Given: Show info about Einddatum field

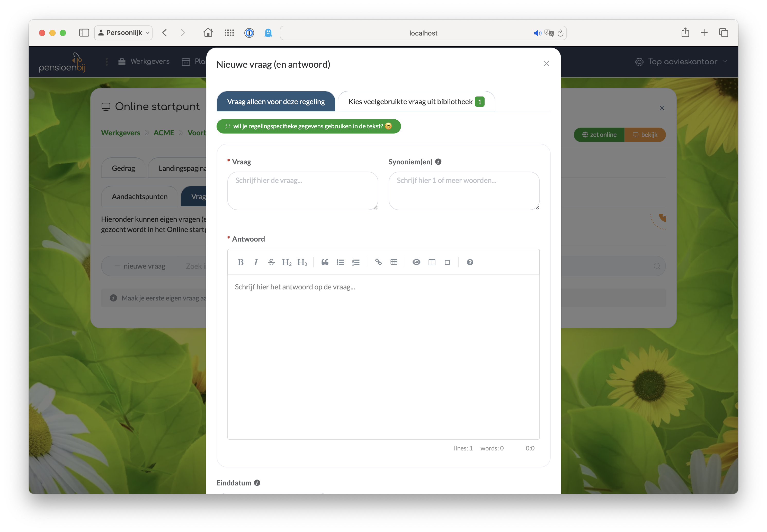Looking at the screenshot, I should pos(257,483).
